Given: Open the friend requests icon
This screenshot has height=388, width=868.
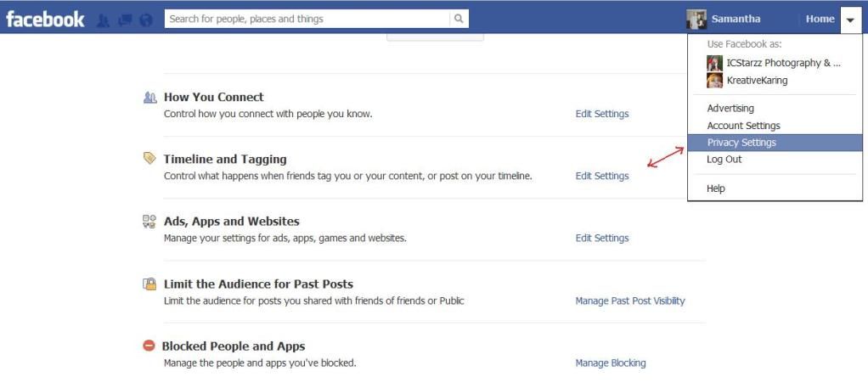Looking at the screenshot, I should coord(103,20).
